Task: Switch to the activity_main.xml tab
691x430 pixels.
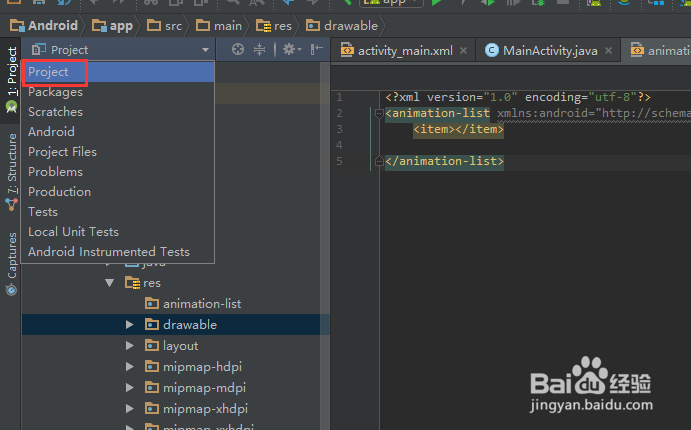Action: (403, 51)
